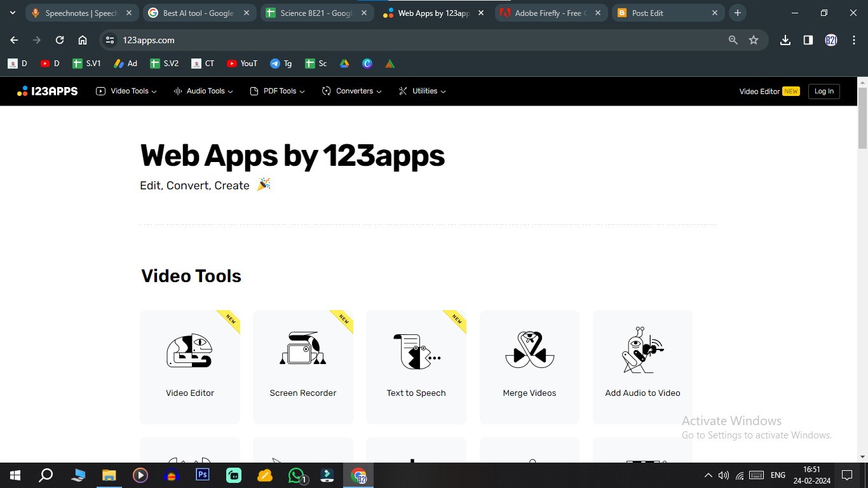The image size is (868, 488).
Task: Open the S.V2 bookmark
Action: point(165,64)
